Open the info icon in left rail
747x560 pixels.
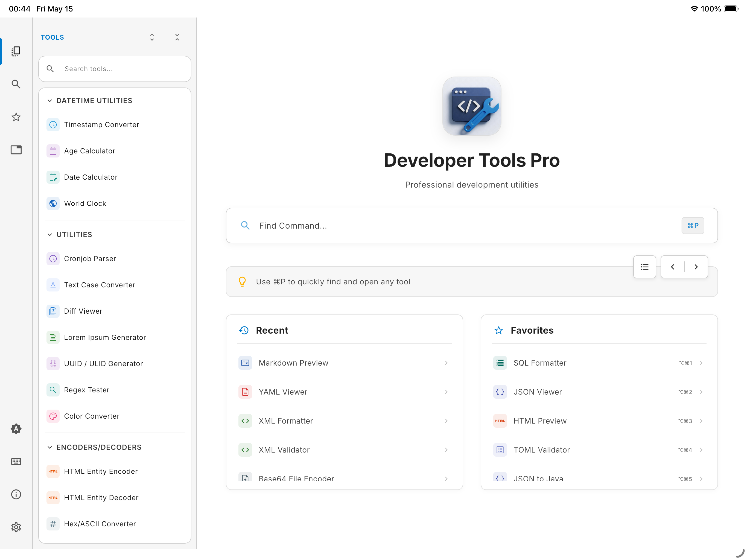coord(16,494)
